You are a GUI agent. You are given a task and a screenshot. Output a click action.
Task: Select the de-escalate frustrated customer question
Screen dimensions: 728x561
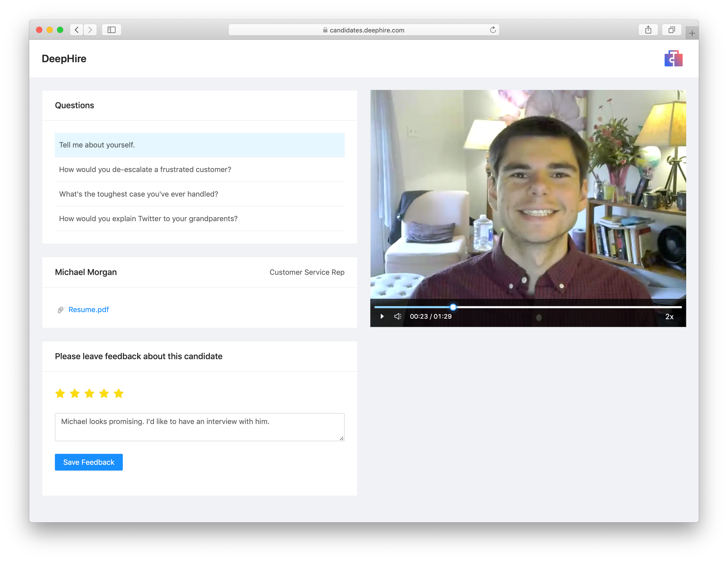(x=199, y=169)
